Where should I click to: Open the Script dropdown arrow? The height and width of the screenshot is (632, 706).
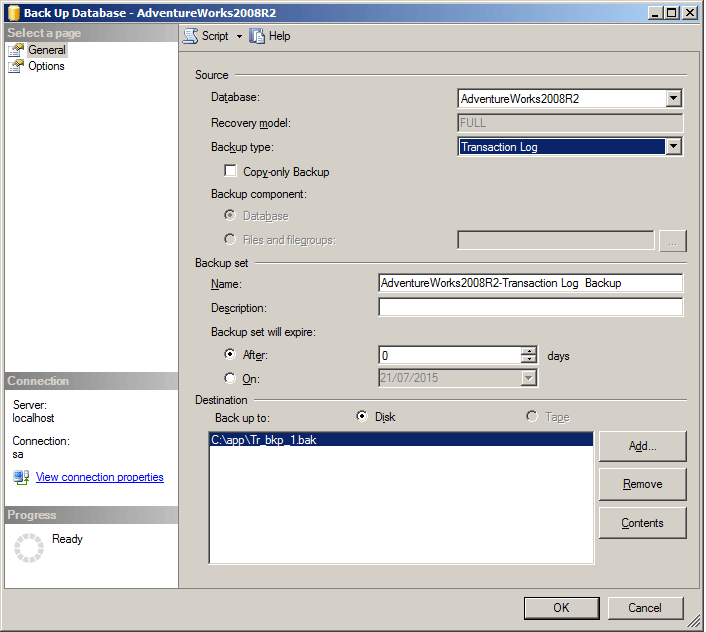click(x=239, y=36)
